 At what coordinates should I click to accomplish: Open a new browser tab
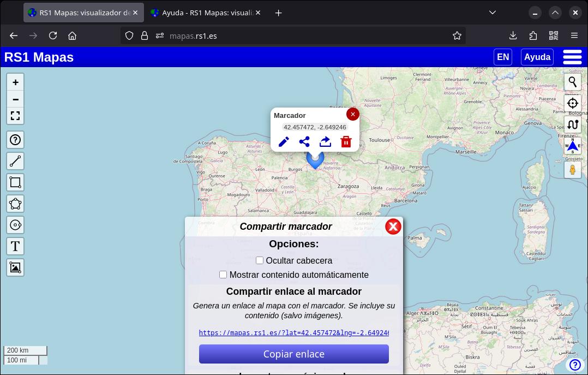(x=278, y=13)
